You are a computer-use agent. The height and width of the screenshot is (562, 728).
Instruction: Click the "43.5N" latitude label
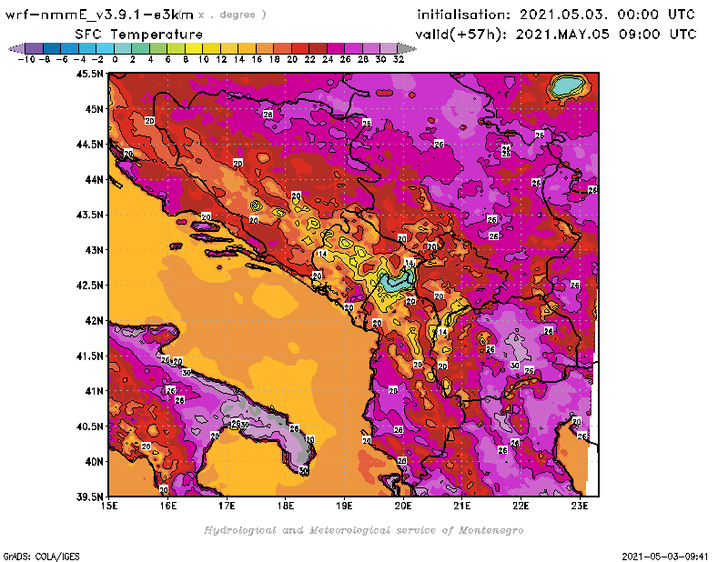point(89,215)
